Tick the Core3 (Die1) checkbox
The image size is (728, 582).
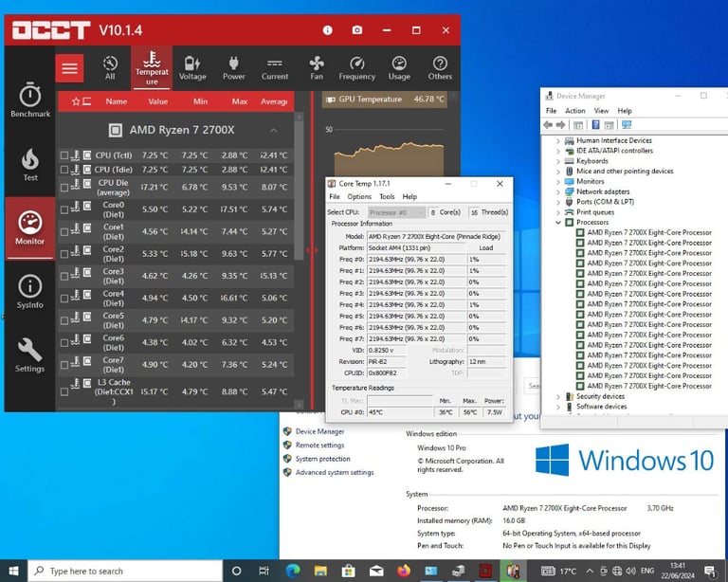click(64, 276)
